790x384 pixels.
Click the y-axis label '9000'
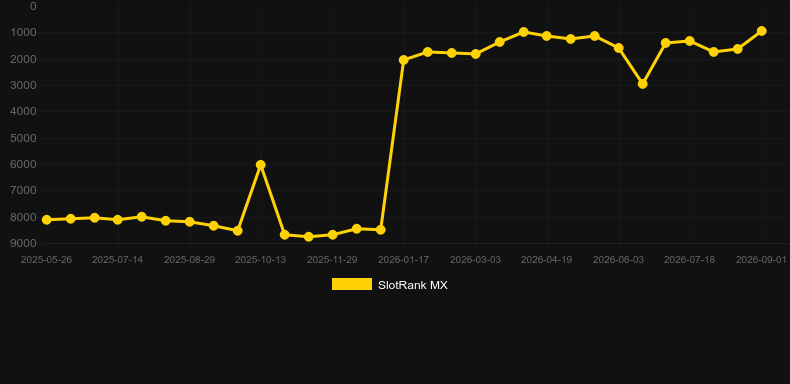point(24,243)
